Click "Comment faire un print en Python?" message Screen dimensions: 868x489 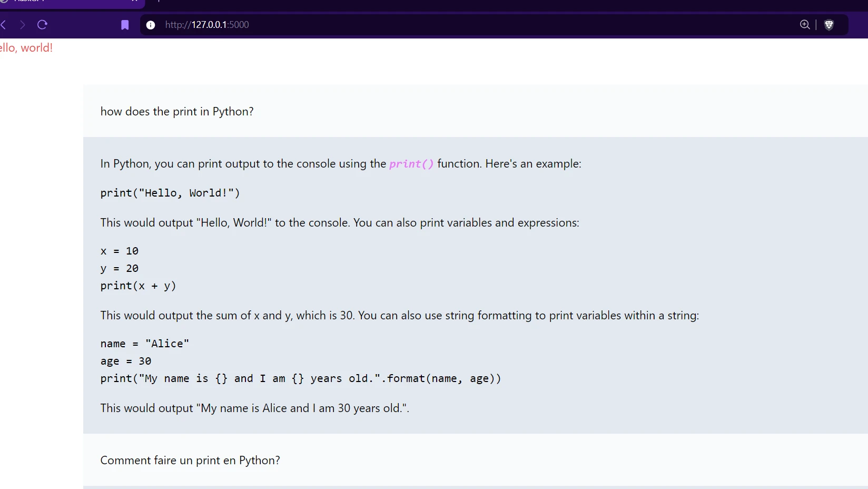pyautogui.click(x=190, y=461)
